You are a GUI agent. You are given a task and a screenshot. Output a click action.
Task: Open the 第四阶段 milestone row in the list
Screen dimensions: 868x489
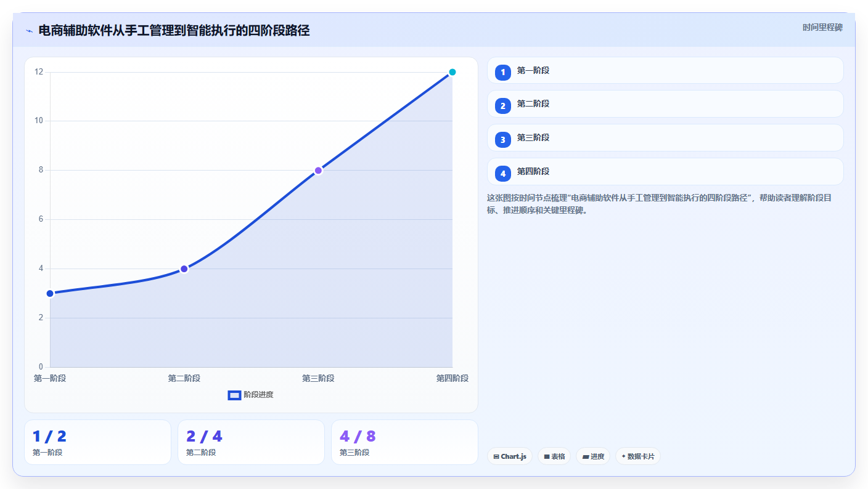(x=665, y=172)
